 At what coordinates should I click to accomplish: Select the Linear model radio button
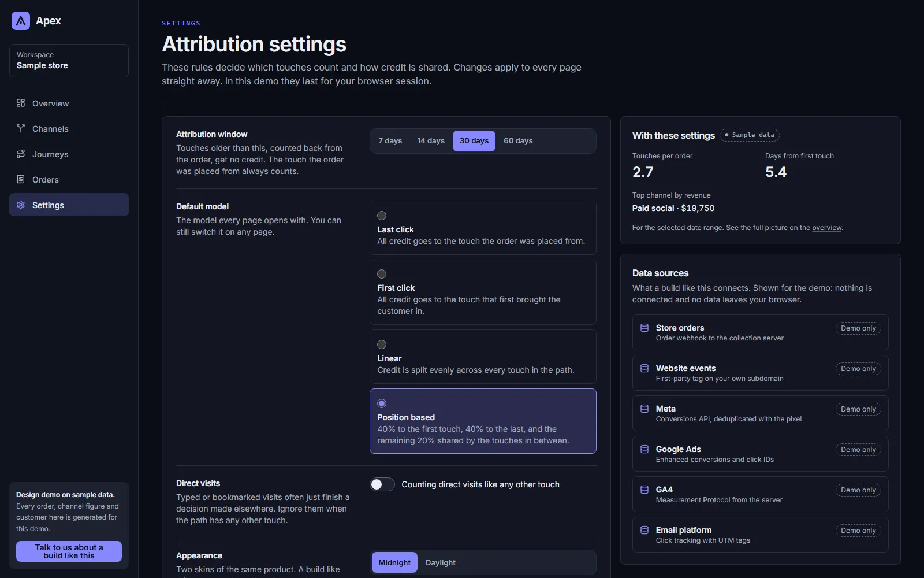(x=382, y=344)
